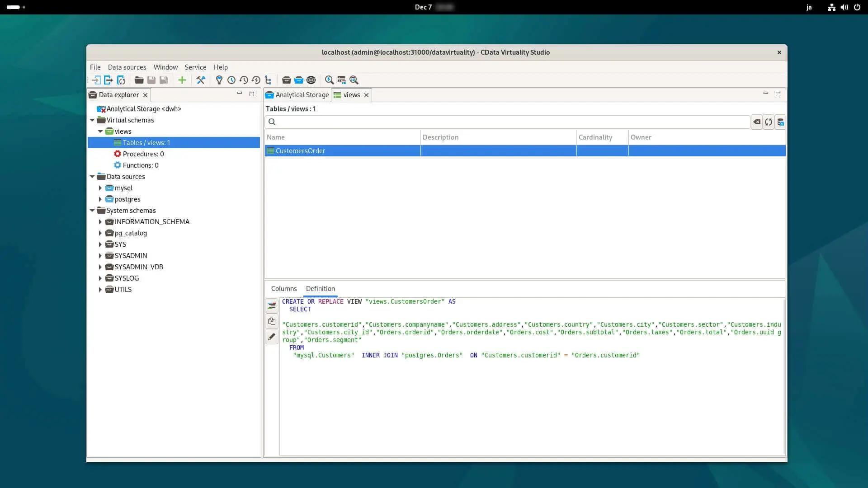Switch to the Columns tab
Screen dimensions: 868x488
pos(283,288)
